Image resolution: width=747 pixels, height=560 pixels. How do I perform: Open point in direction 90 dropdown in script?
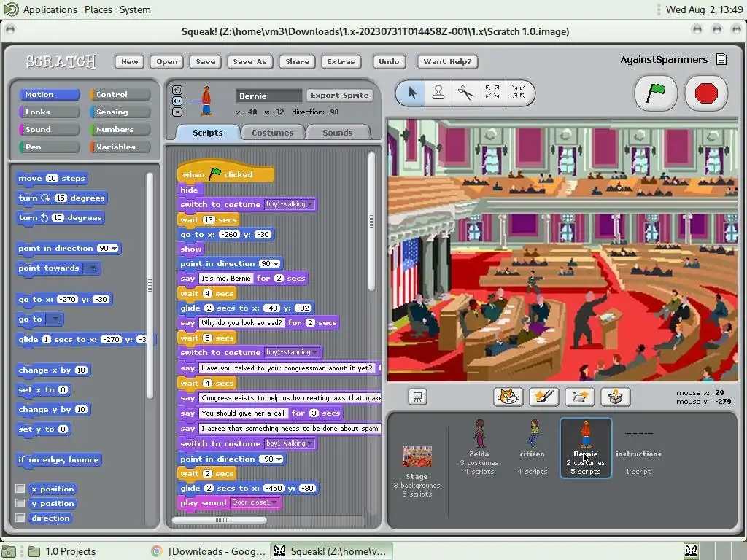276,264
